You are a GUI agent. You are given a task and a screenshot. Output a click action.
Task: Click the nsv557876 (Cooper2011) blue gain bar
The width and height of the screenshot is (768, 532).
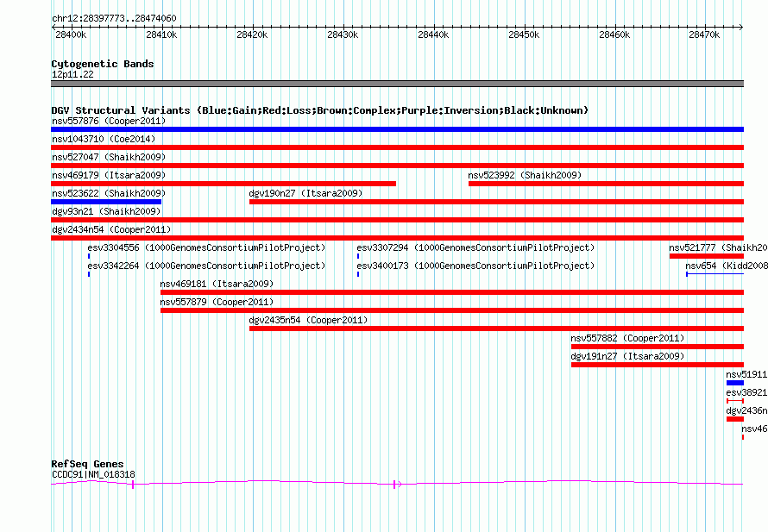coord(397,129)
